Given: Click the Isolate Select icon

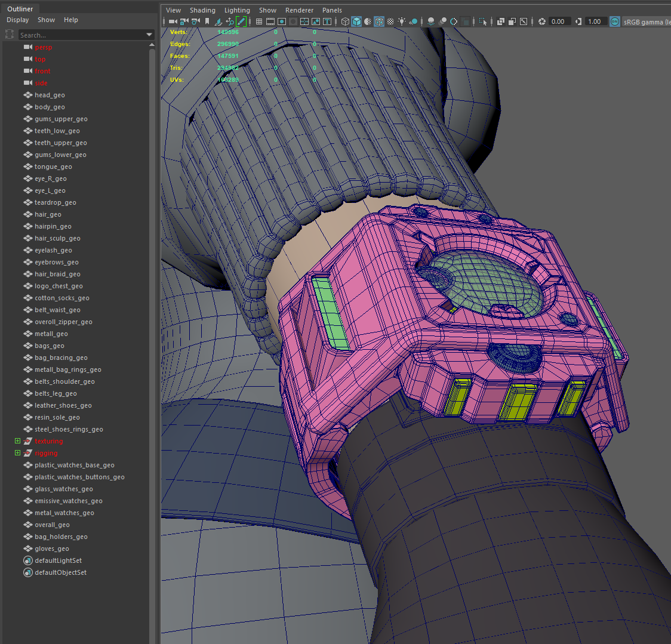Looking at the screenshot, I should tap(483, 21).
